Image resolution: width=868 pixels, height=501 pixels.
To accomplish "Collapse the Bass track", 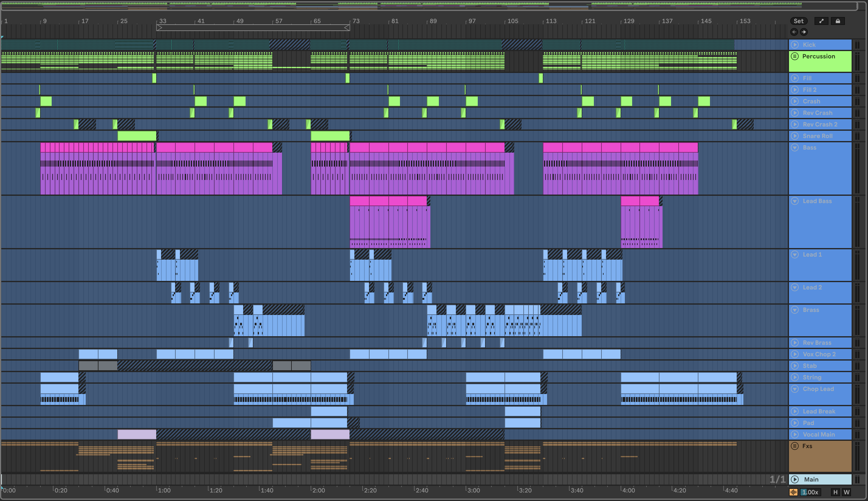I will (x=795, y=148).
